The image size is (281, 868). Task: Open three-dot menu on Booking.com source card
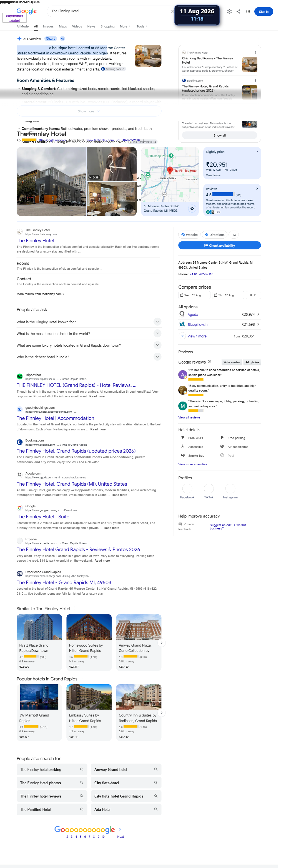click(255, 80)
